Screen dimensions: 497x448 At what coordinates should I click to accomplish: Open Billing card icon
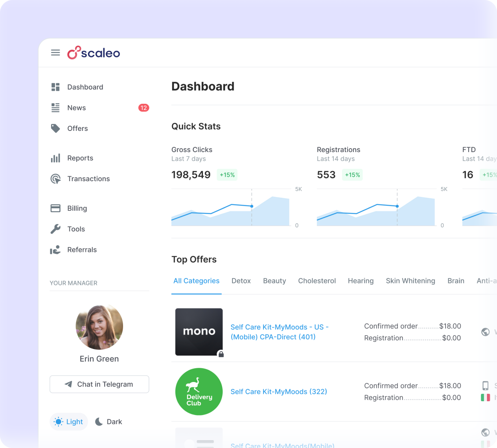55,208
